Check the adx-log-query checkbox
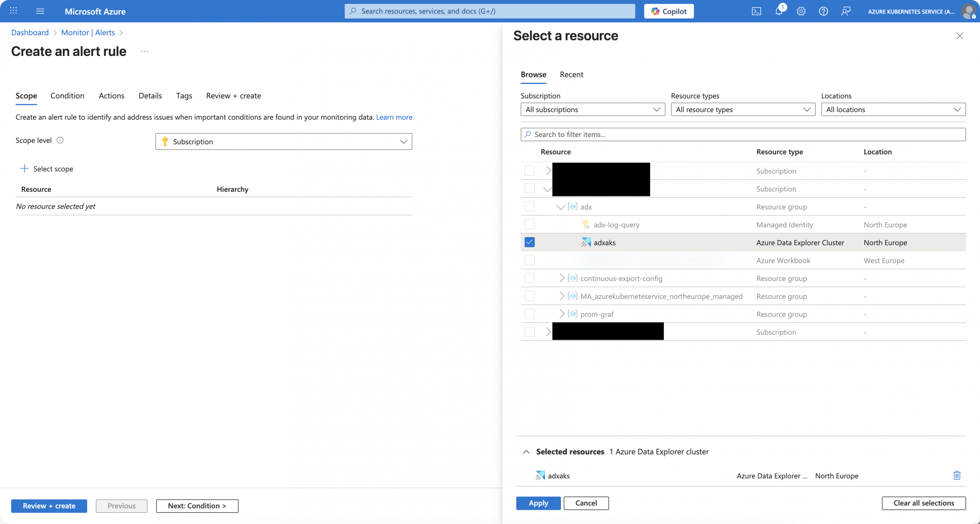The image size is (980, 524). 529,224
